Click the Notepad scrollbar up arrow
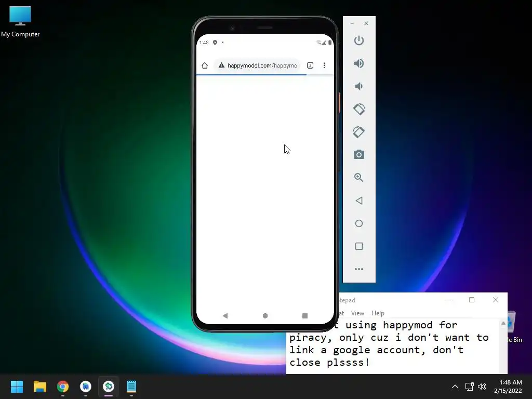Image resolution: width=532 pixels, height=399 pixels. (x=503, y=323)
